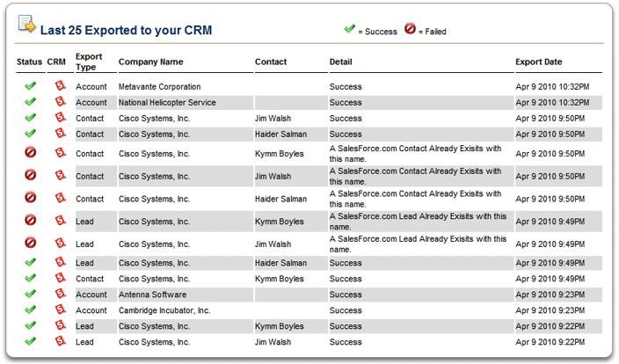Click the Status column header
Screen dimensions: 619x364
tap(29, 62)
